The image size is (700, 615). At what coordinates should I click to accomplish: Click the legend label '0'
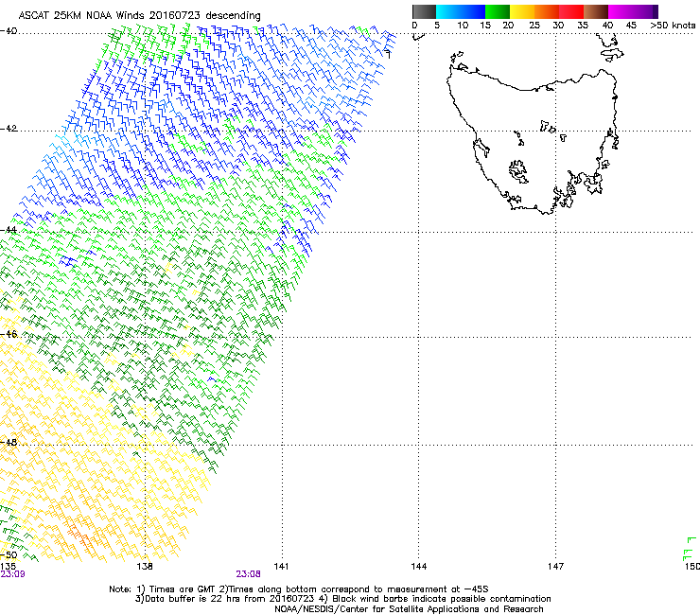pyautogui.click(x=414, y=26)
